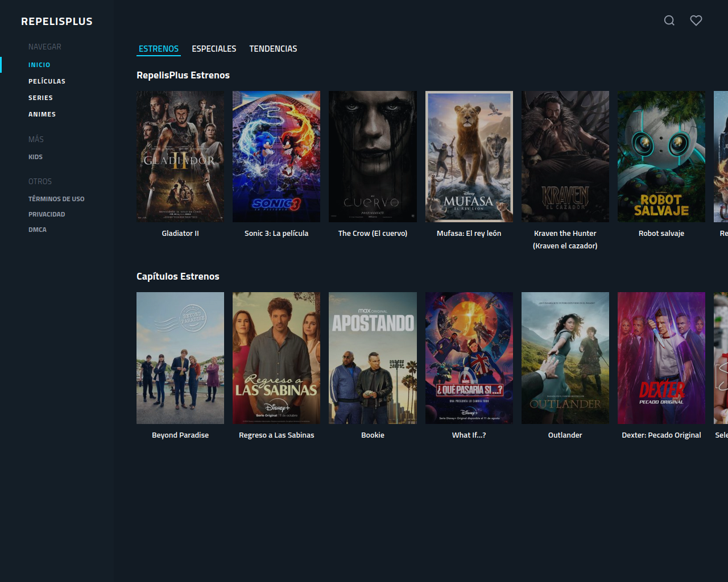Open the What If...? poster

pyautogui.click(x=469, y=358)
